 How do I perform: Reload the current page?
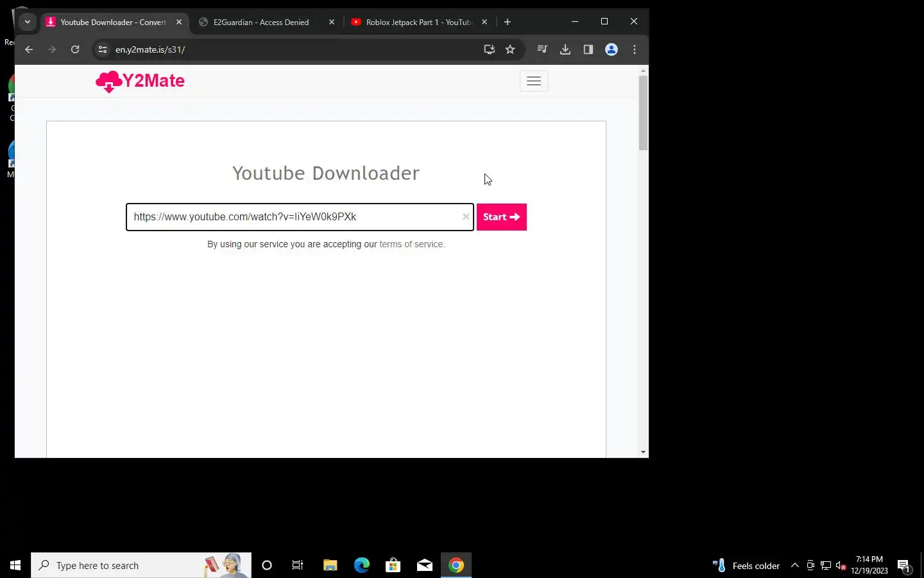(75, 49)
